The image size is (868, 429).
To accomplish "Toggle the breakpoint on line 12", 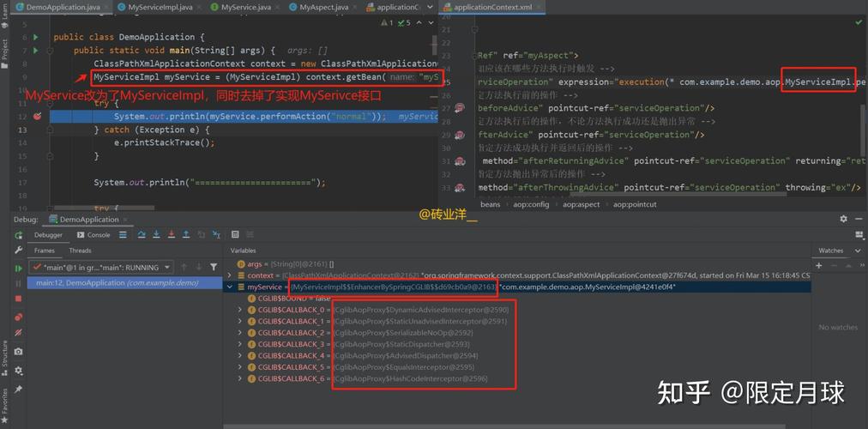I will click(37, 117).
